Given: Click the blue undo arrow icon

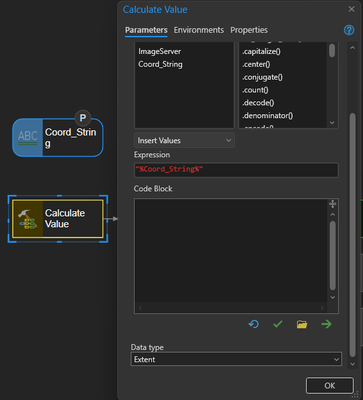Looking at the screenshot, I should click(254, 324).
